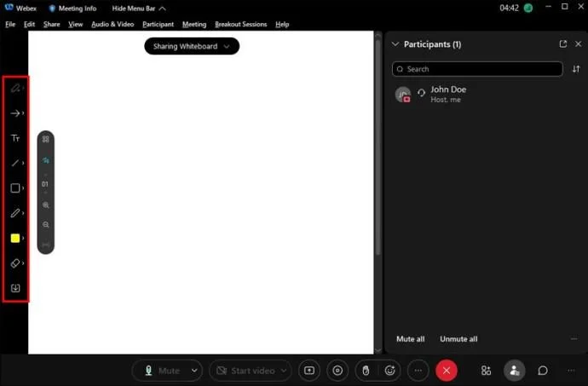Viewport: 588px width, 386px height.
Task: Select the Text tool in whiteboard toolbar
Action: point(15,138)
